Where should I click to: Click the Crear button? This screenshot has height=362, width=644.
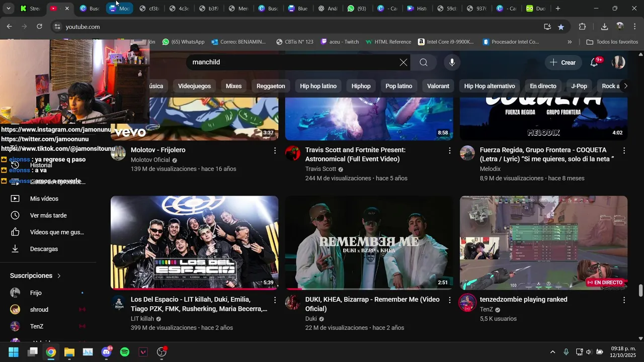562,62
